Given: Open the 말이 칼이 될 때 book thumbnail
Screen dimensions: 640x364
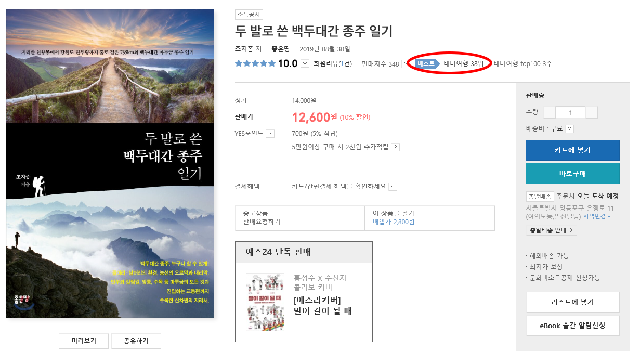Looking at the screenshot, I should click(265, 302).
